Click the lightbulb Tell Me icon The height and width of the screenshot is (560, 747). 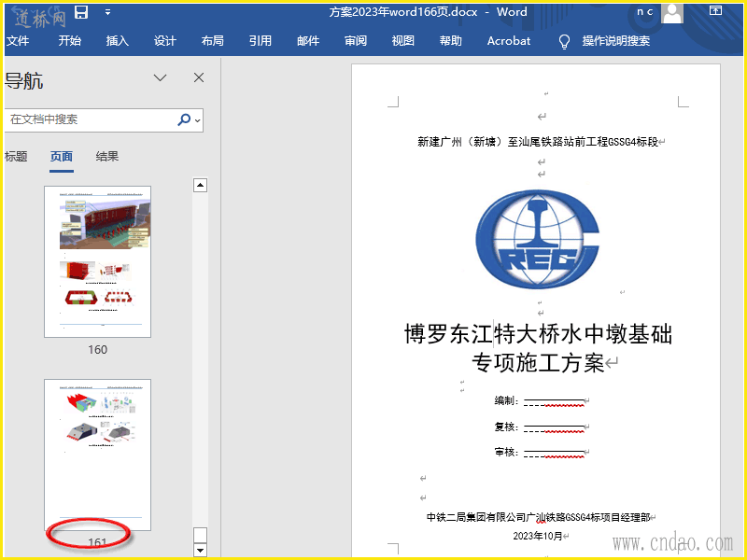pos(564,41)
